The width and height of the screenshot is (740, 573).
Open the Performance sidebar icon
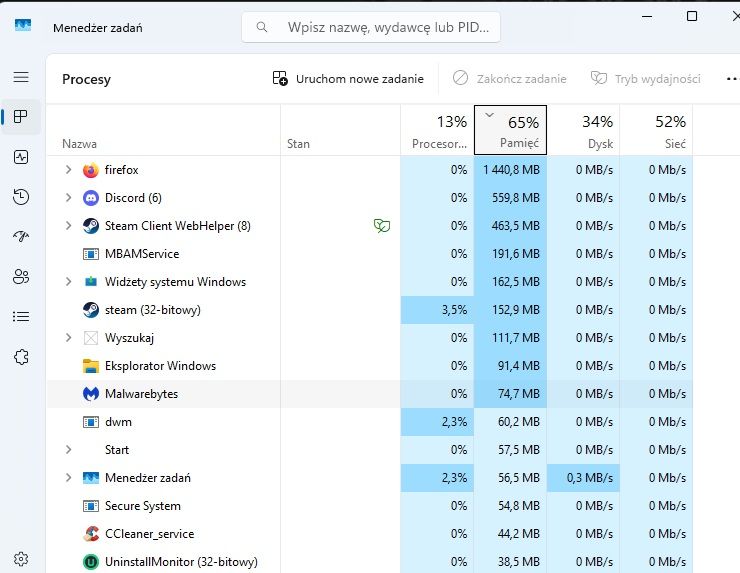click(21, 157)
